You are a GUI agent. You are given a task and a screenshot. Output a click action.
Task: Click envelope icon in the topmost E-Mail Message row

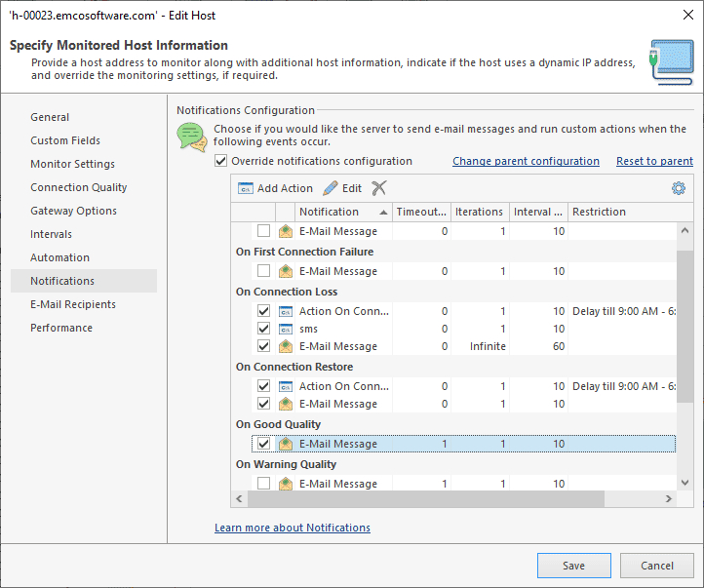pyautogui.click(x=286, y=231)
